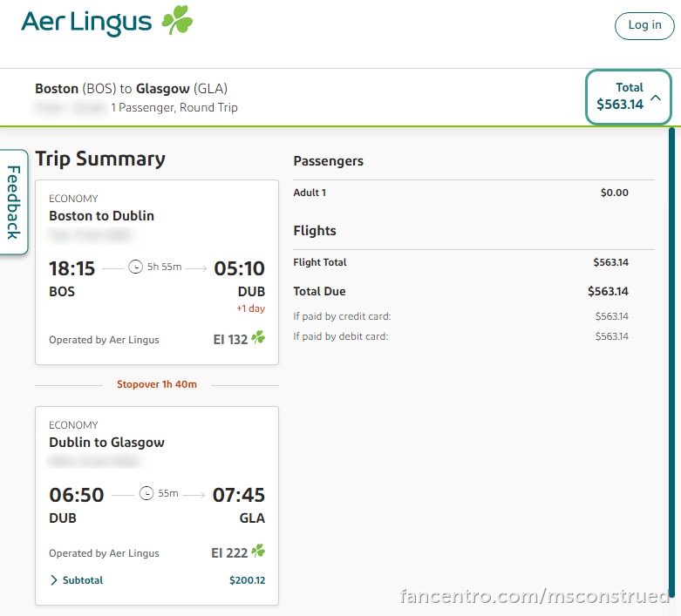Image resolution: width=681 pixels, height=616 pixels.
Task: Click the Log in button
Action: [644, 26]
